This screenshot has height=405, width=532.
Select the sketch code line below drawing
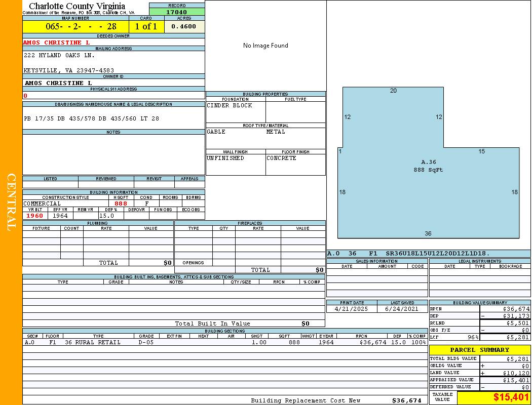408,254
